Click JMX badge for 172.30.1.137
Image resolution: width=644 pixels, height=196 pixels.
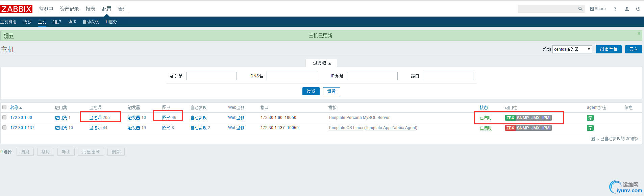[x=535, y=128]
